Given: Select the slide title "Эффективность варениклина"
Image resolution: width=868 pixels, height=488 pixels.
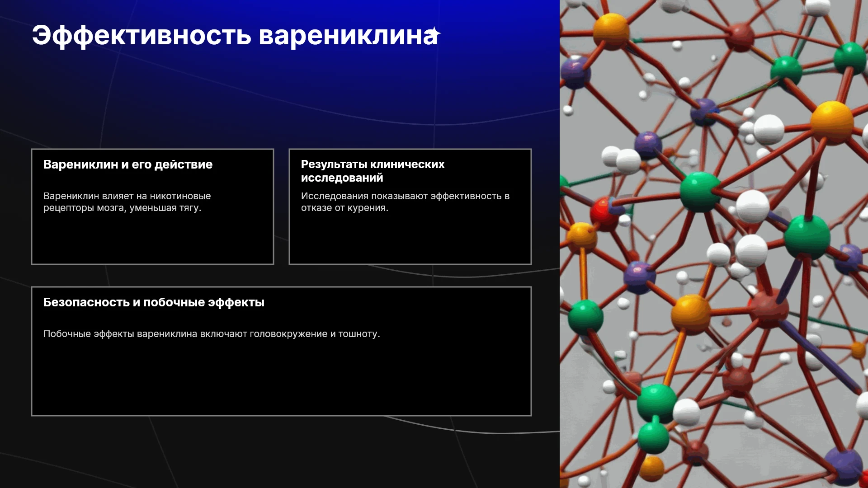Looking at the screenshot, I should 235,36.
